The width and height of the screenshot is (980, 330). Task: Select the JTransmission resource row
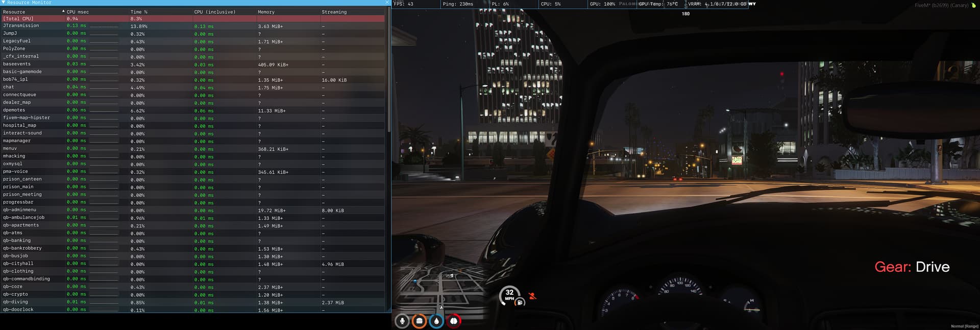tap(193, 26)
